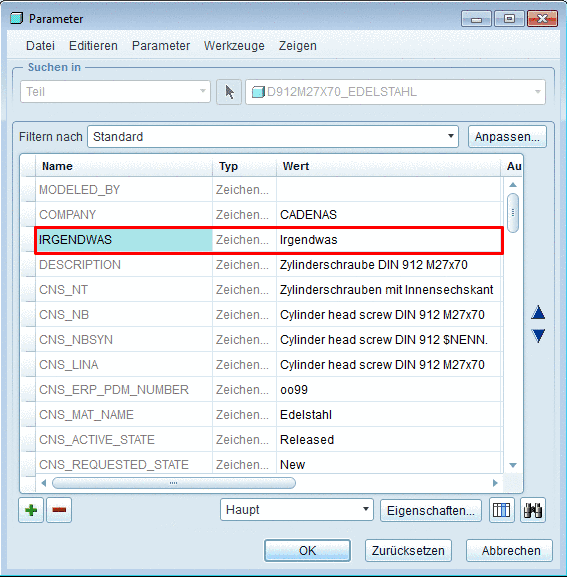Click the Zurücksetzen button
This screenshot has height=577, width=567.
tap(408, 551)
